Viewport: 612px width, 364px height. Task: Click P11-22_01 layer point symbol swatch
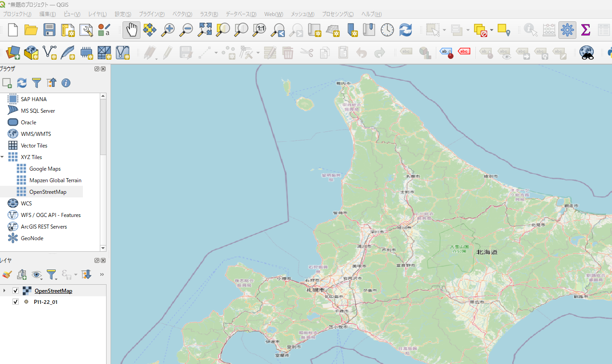[x=26, y=302]
